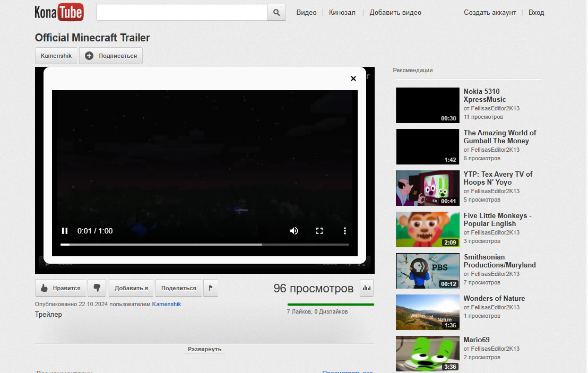This screenshot has height=373, width=588.
Task: Click the search magnifier button
Action: point(276,13)
